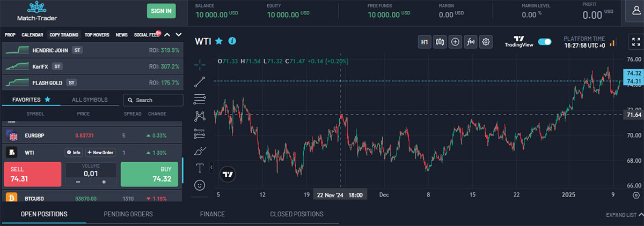
Task: Open the indicators f(x) menu
Action: pos(471,42)
